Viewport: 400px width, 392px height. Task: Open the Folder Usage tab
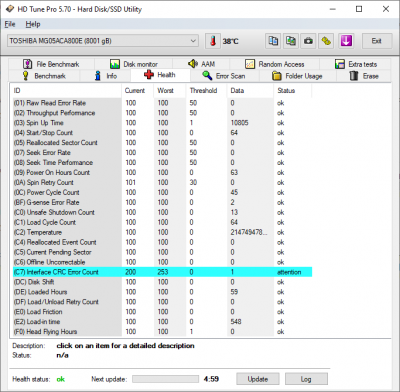(x=297, y=76)
